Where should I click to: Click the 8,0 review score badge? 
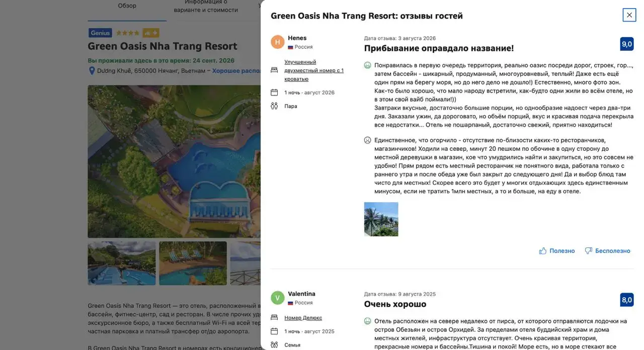627,300
